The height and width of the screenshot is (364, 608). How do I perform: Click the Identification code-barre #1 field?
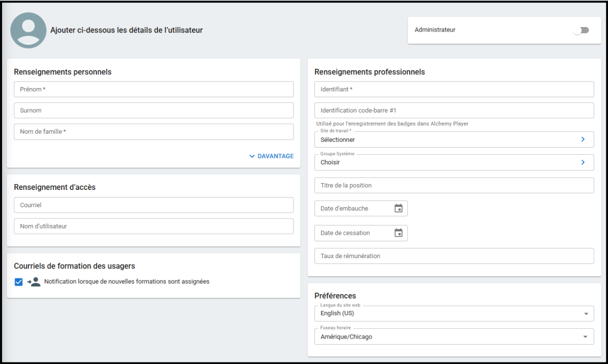[x=454, y=110]
